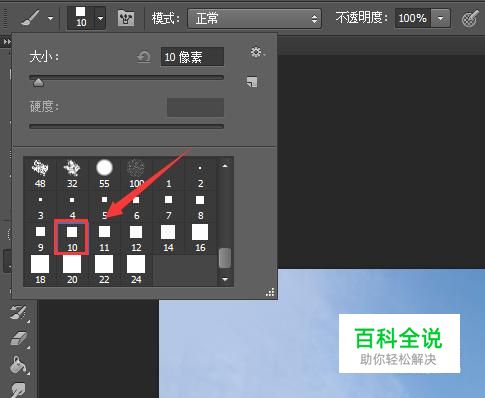
Task: Click the size slider handle
Action: coord(38,82)
